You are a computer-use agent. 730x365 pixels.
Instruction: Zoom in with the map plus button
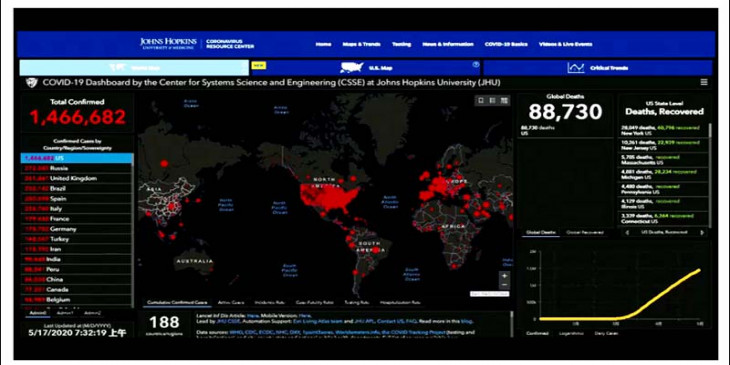[x=504, y=276]
